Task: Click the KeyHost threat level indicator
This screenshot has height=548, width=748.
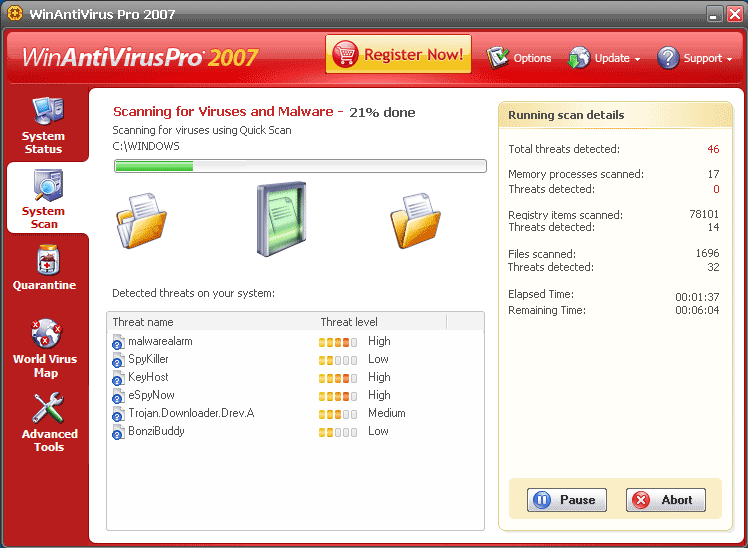Action: tap(337, 378)
